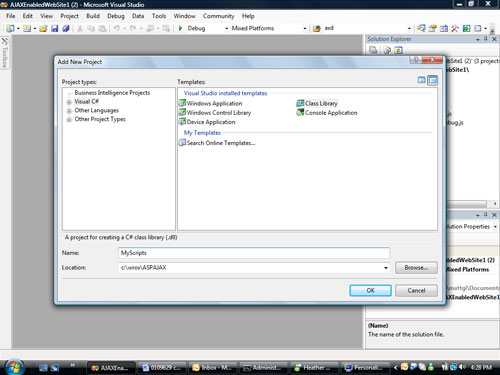
Task: Switch templates to small icons view
Action: 433,80
